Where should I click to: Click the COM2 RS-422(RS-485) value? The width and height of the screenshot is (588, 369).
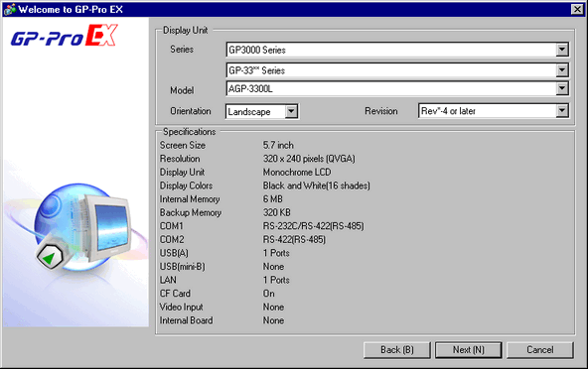(x=294, y=239)
